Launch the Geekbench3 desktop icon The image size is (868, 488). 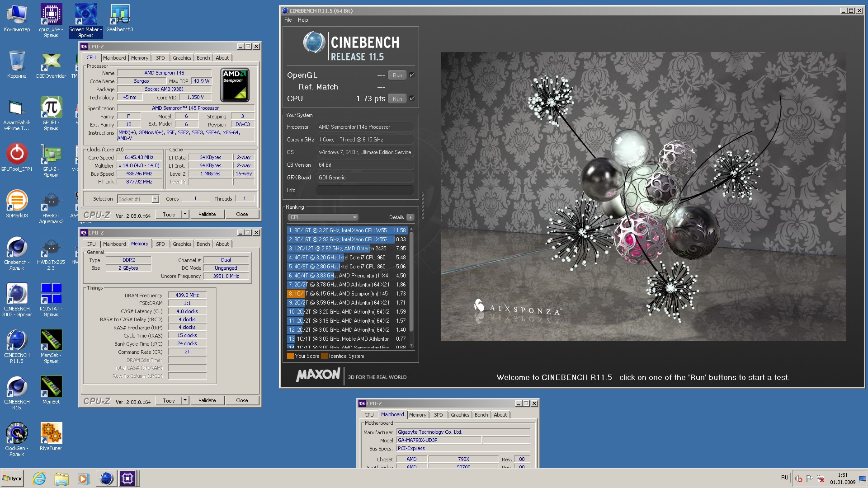120,18
